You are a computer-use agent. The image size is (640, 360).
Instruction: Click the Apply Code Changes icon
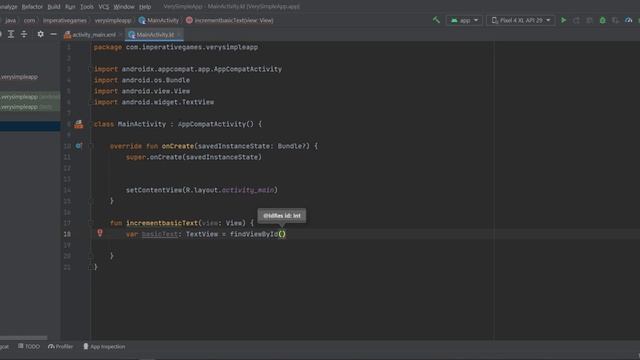pos(589,20)
